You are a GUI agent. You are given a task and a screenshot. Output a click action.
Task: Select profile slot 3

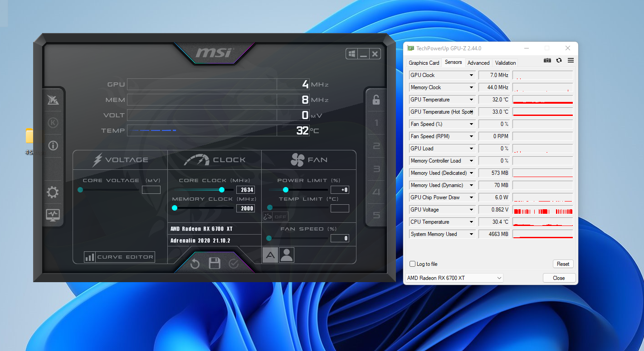[x=376, y=169]
